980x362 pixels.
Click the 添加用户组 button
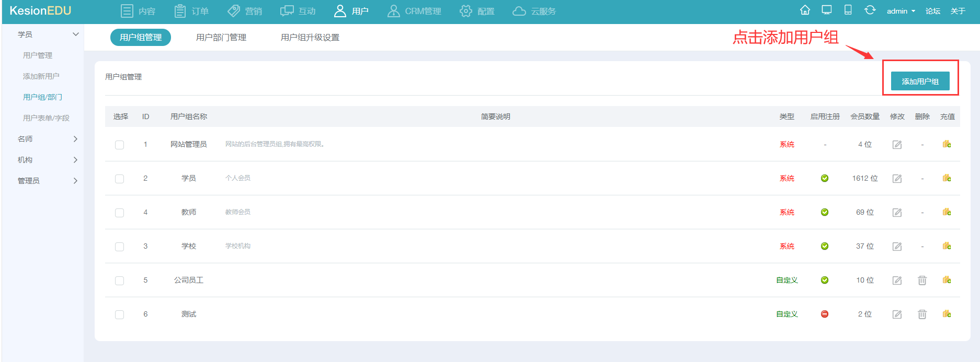(x=920, y=81)
